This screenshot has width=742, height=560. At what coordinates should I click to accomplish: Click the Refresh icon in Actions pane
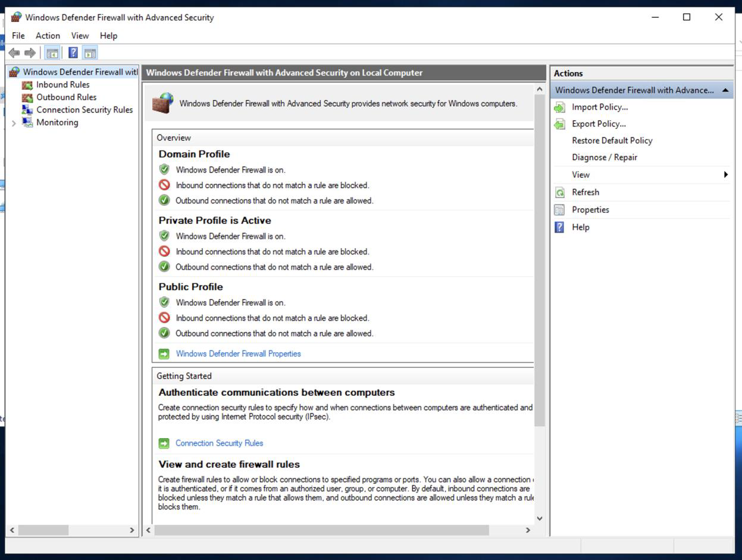tap(559, 193)
